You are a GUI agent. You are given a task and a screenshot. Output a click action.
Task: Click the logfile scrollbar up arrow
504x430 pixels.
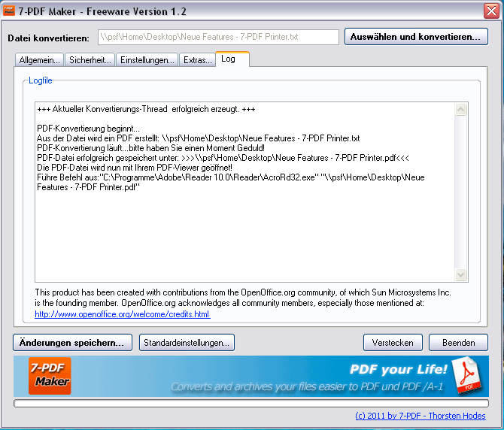coord(460,110)
